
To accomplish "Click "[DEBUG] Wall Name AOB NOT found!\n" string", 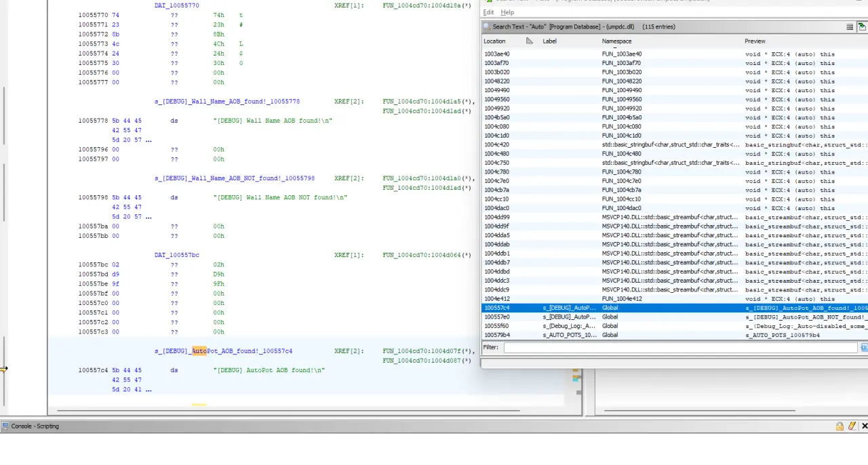I will 280,198.
